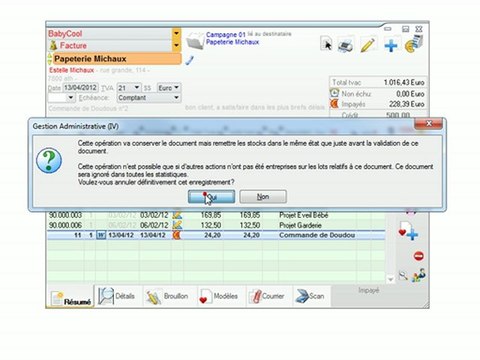The width and height of the screenshot is (480, 360).
Task: Open the Comptant échéance dropdown
Action: pyautogui.click(x=176, y=98)
